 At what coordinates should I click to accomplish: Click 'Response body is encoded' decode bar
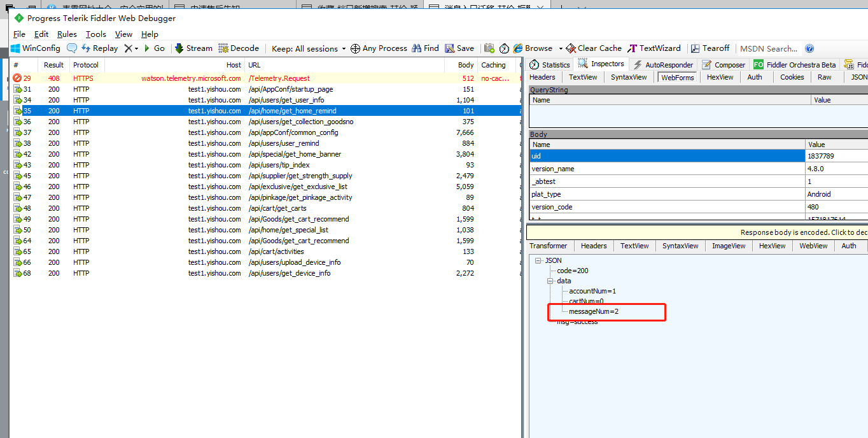[698, 232]
